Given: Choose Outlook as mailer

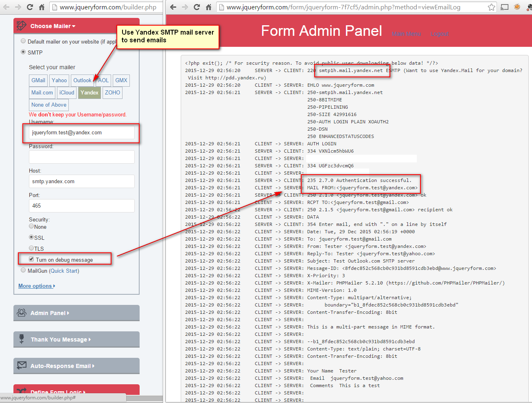Looking at the screenshot, I should click(x=82, y=81).
